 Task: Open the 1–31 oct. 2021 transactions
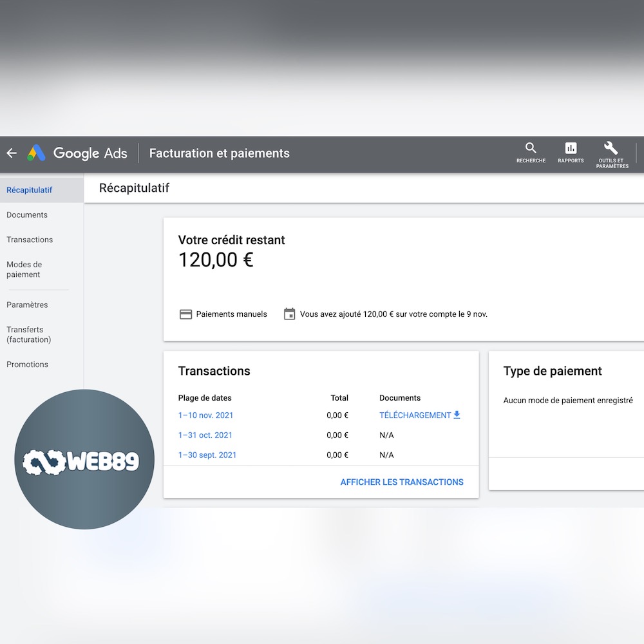tap(204, 435)
